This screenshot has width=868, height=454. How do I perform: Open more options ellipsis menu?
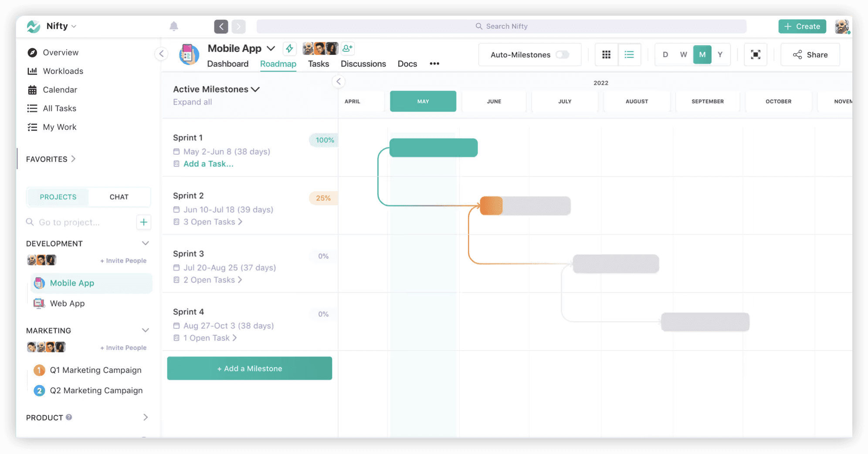(x=434, y=64)
